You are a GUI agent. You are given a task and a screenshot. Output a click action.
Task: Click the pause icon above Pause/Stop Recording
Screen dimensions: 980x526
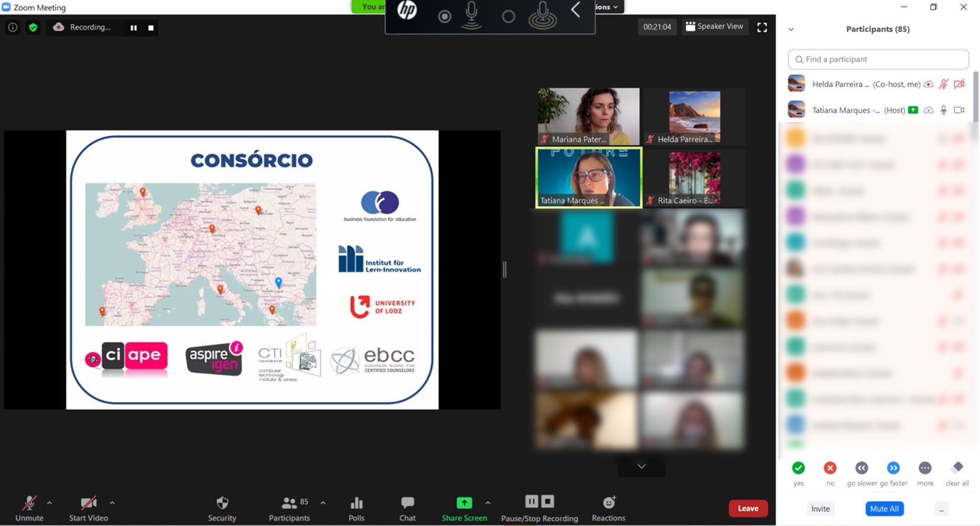(x=531, y=502)
